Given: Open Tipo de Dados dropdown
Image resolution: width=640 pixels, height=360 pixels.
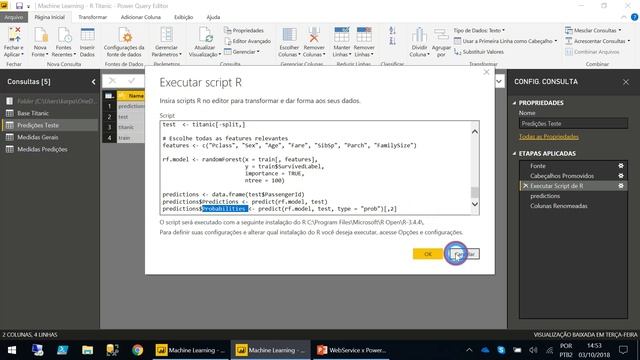Looking at the screenshot, I should click(479, 31).
